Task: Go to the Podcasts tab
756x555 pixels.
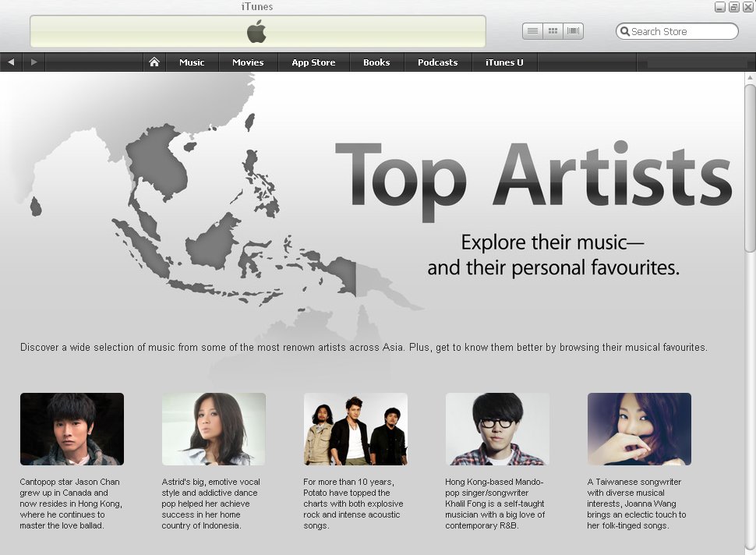Action: 437,62
